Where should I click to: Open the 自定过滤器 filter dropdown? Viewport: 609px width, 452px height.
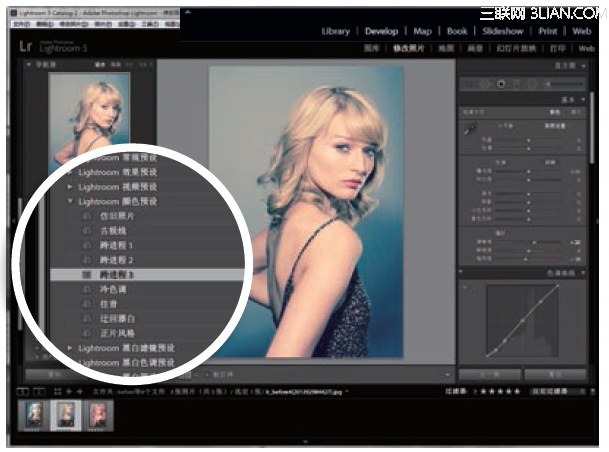[x=559, y=391]
